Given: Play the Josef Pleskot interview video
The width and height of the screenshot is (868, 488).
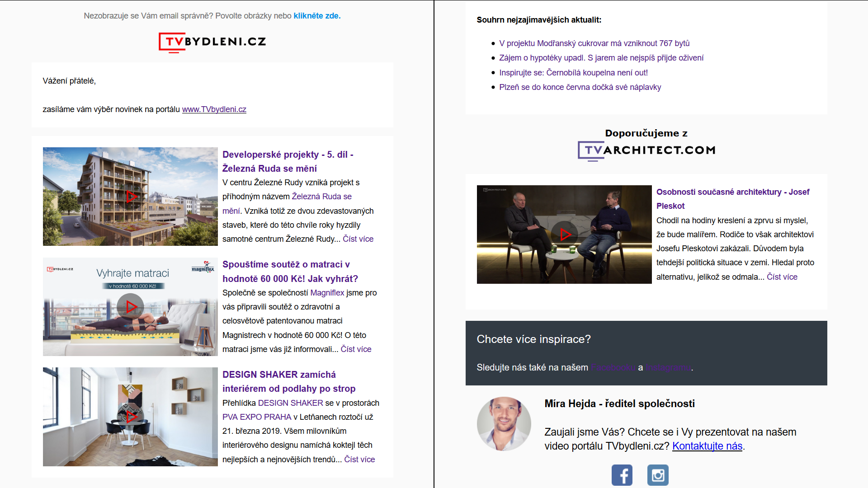Looking at the screenshot, I should click(565, 234).
